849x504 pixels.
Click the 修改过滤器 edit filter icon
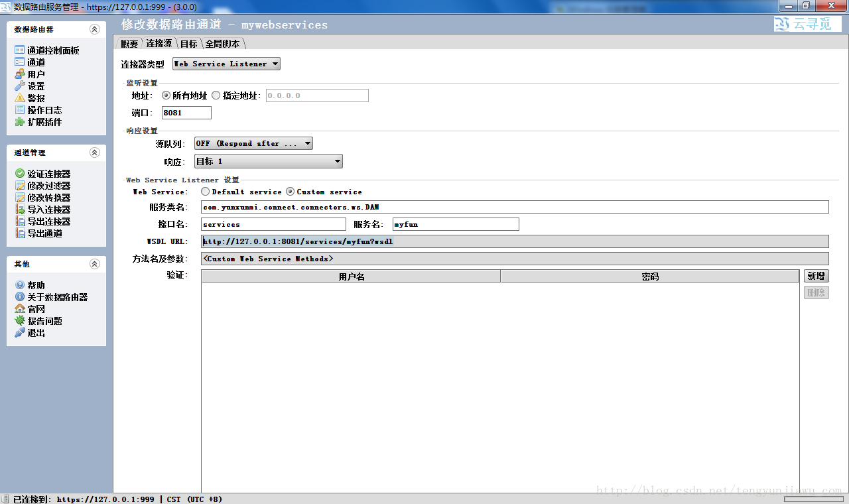[20, 186]
